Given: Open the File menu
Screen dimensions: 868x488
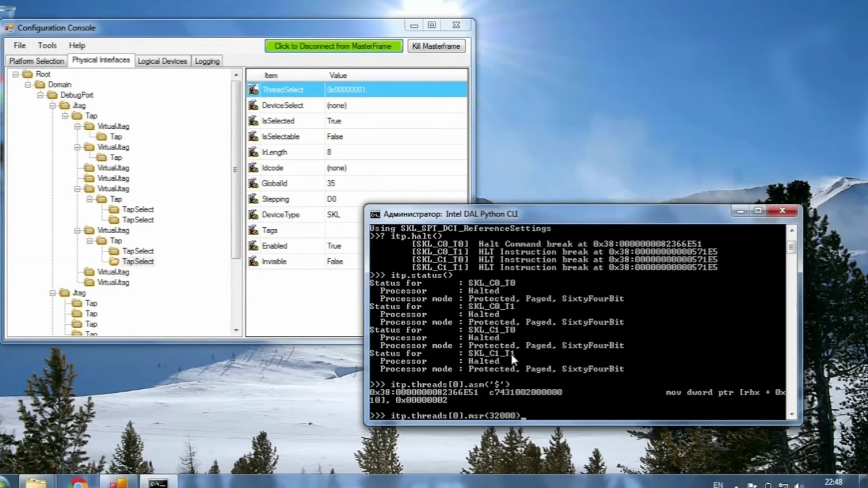Looking at the screenshot, I should tap(20, 45).
